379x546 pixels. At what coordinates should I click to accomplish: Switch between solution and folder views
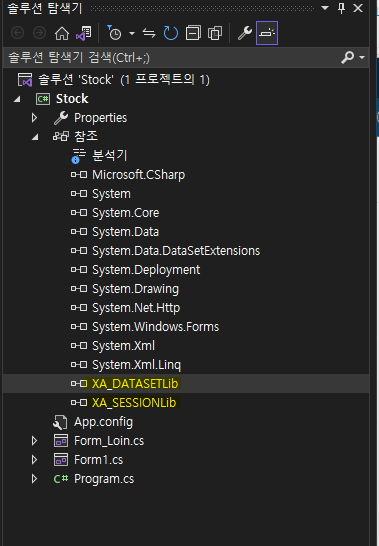(84, 33)
